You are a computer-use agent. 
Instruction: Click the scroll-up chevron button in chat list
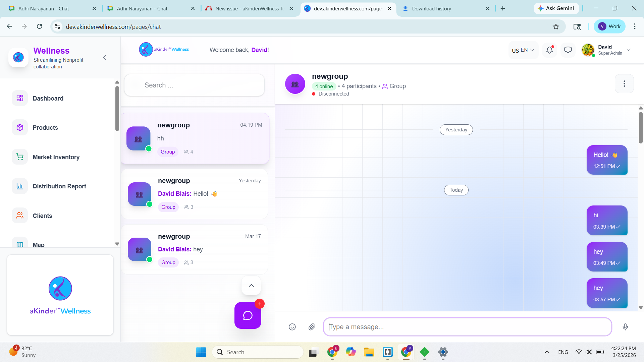click(251, 286)
